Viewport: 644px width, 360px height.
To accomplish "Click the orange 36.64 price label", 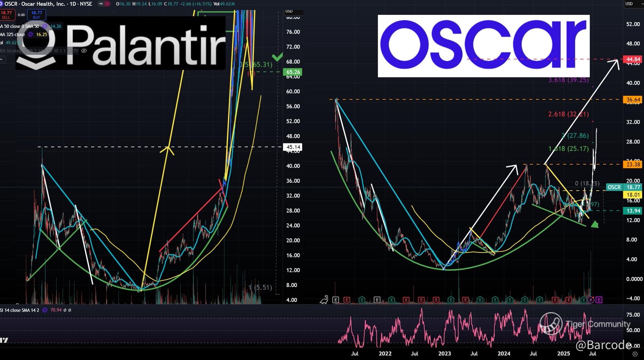I will (x=633, y=100).
